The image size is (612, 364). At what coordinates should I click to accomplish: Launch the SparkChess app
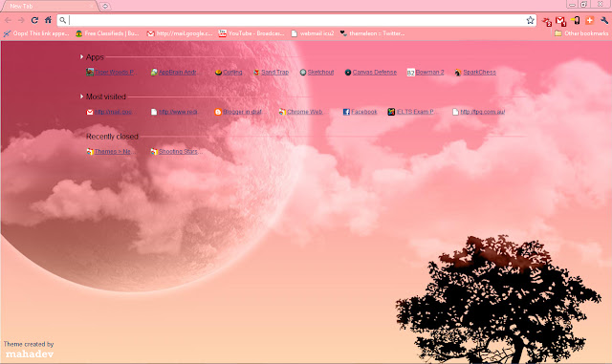pos(480,73)
